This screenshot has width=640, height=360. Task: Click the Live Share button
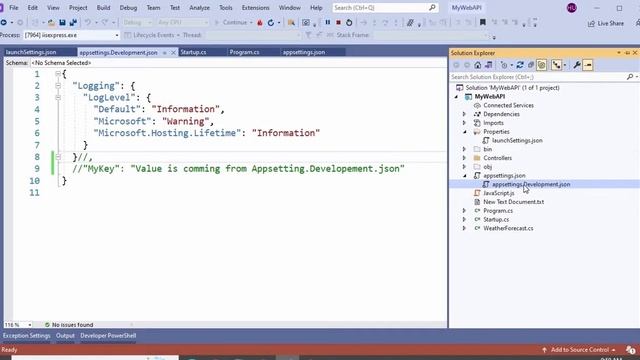point(606,23)
